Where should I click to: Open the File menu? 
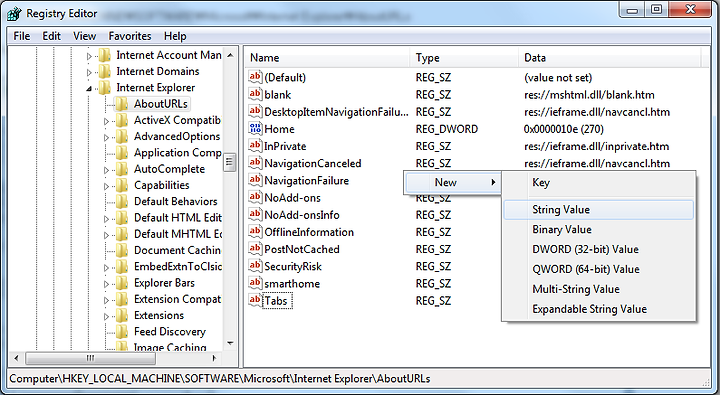click(x=22, y=36)
